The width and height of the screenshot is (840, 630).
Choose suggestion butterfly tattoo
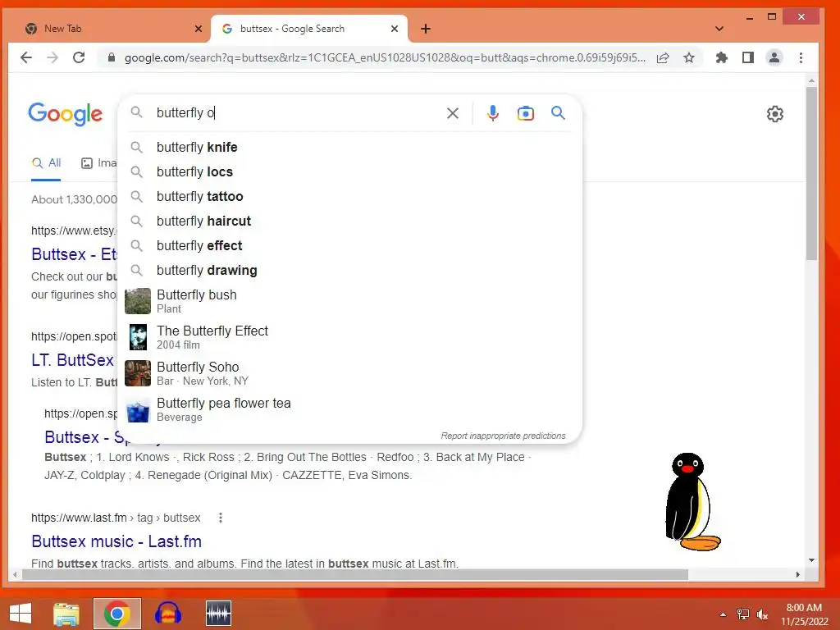point(349,197)
